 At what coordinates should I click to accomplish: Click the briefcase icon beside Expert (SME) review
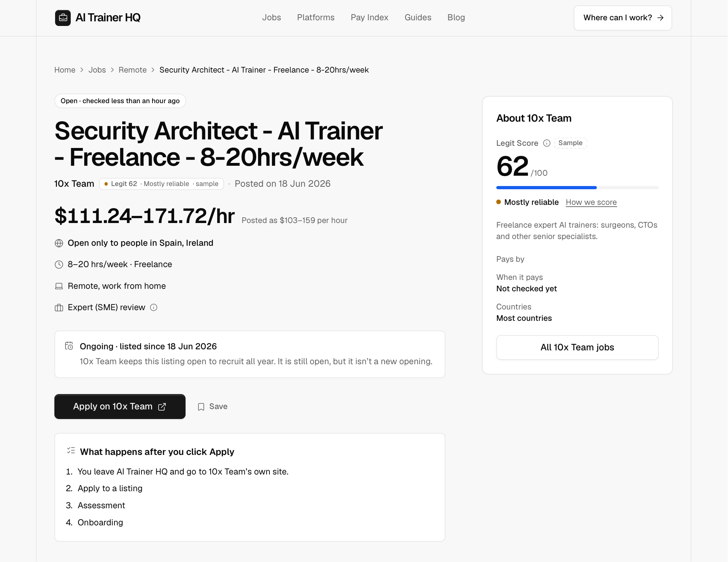[59, 308]
